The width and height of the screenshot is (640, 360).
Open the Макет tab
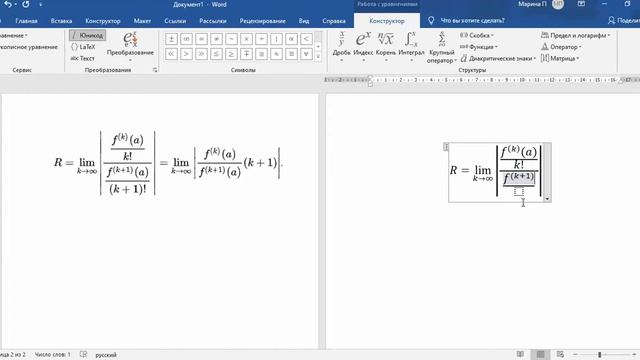click(142, 21)
